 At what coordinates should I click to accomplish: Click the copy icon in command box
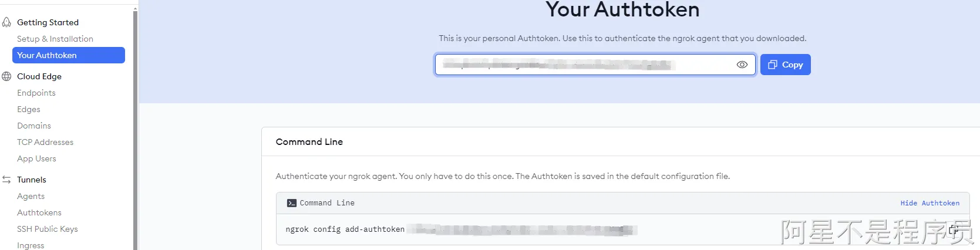pos(953,229)
